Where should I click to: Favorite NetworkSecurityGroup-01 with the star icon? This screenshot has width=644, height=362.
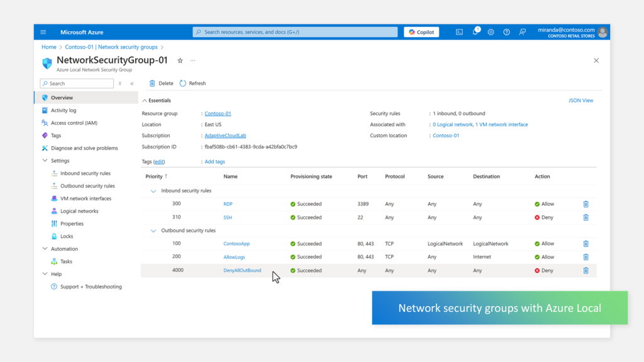(180, 61)
